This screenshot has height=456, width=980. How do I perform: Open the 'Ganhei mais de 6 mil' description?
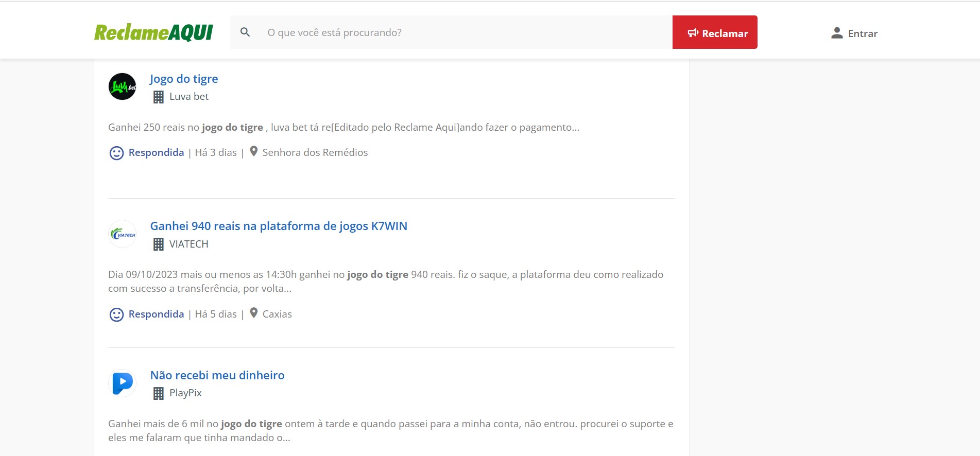tap(391, 431)
